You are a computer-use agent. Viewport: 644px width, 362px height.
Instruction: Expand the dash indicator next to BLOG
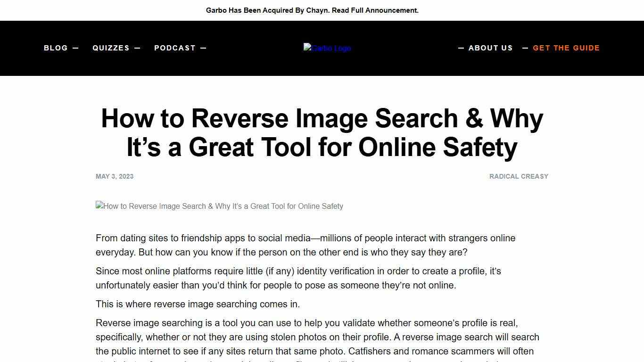point(75,48)
